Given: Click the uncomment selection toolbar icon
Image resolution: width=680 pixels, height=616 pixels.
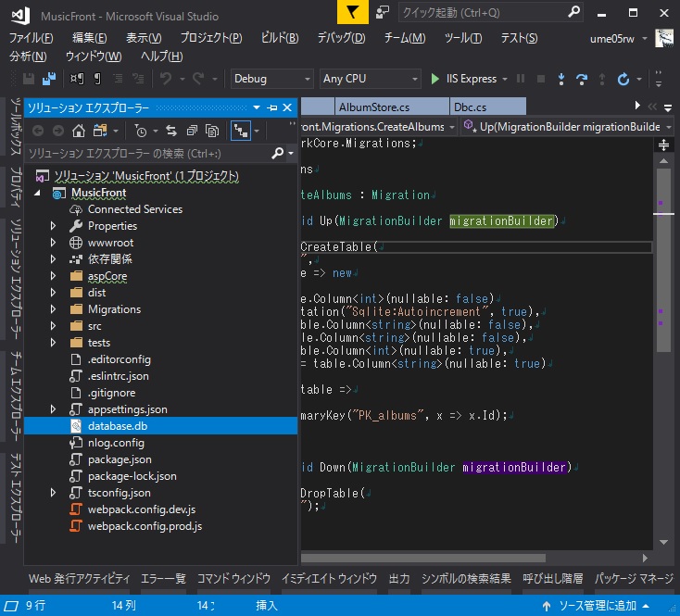Looking at the screenshot, I should coord(138,79).
